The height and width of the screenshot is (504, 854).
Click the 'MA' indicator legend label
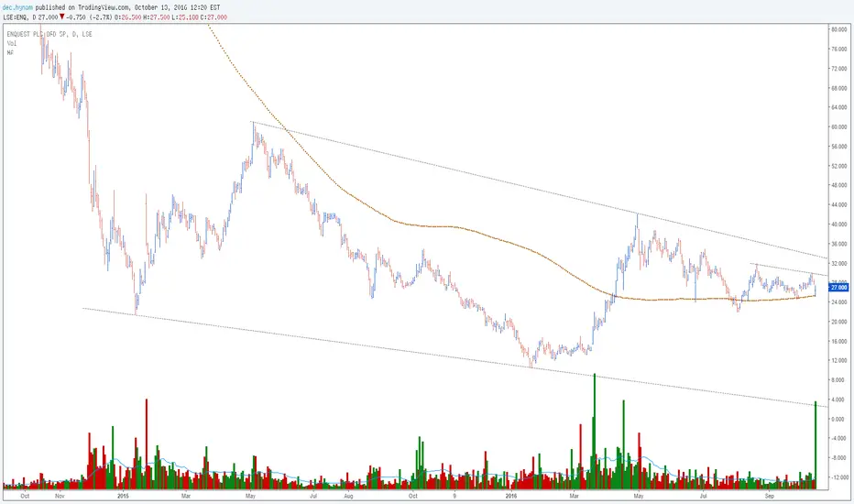point(10,52)
